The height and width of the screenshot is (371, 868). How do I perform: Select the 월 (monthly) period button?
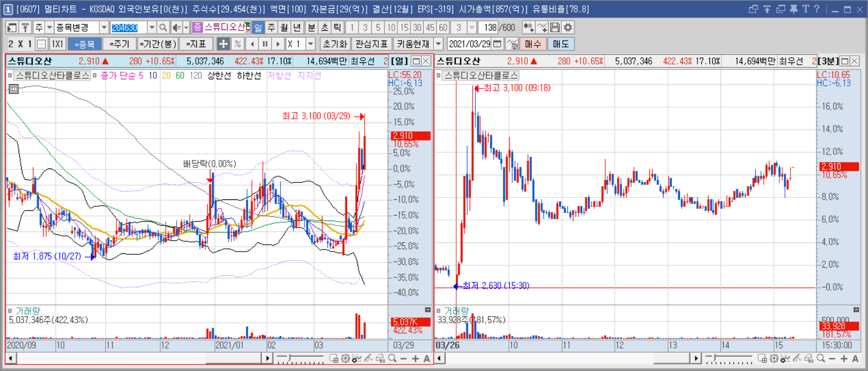pyautogui.click(x=284, y=27)
